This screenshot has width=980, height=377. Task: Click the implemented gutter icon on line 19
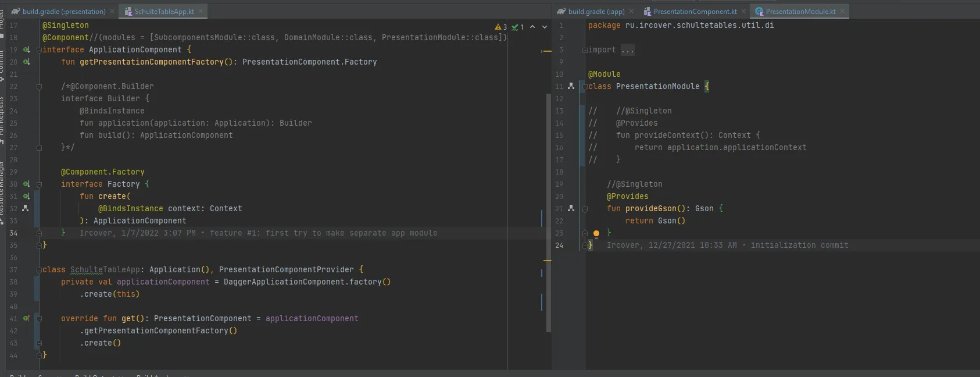point(26,50)
